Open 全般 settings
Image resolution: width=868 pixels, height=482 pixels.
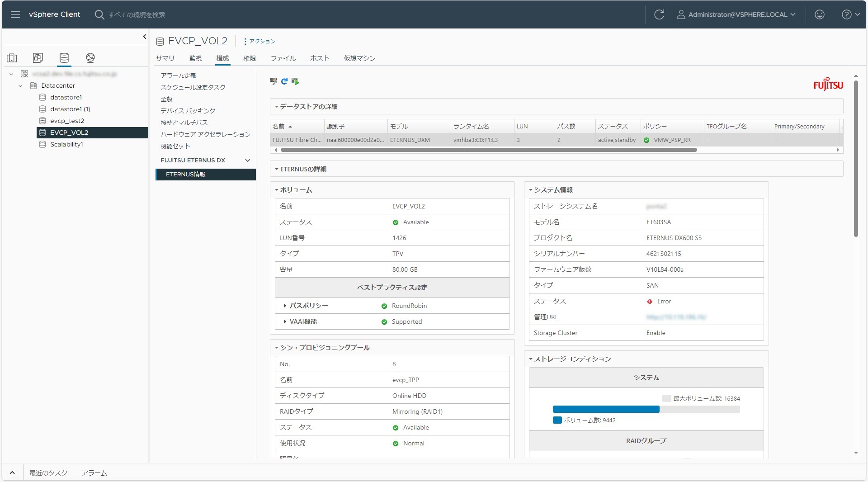(166, 99)
